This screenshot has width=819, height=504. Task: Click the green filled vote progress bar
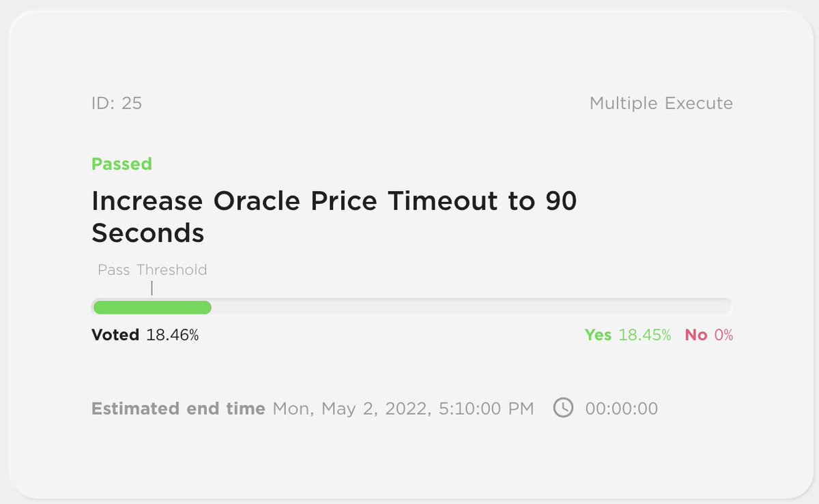pyautogui.click(x=152, y=308)
